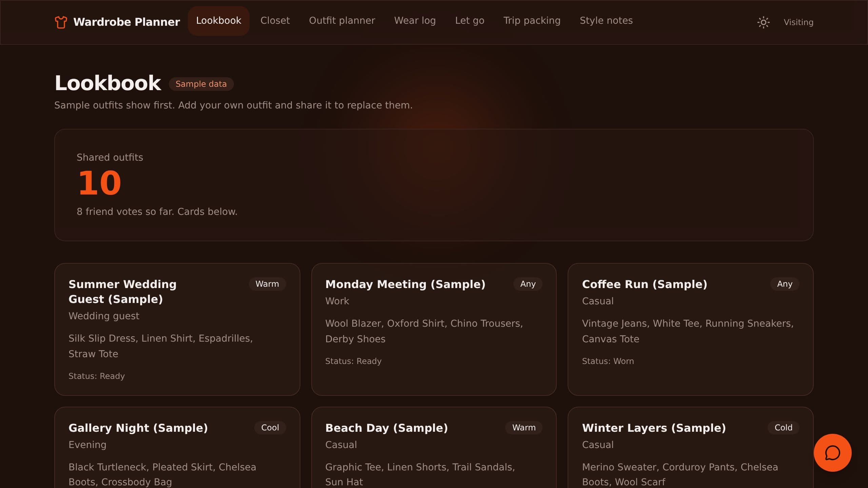
Task: Switch to the Lookbook tab
Action: [x=219, y=21]
